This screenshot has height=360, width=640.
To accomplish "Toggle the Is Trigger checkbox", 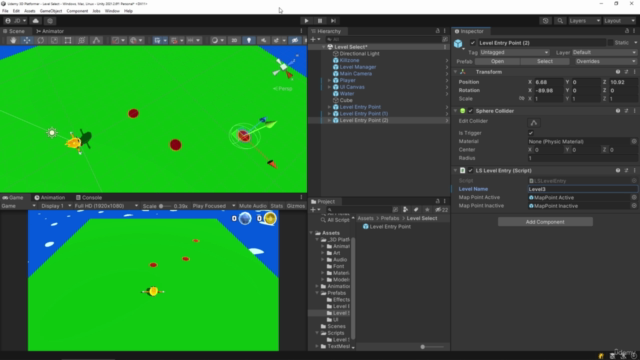I will pos(531,133).
